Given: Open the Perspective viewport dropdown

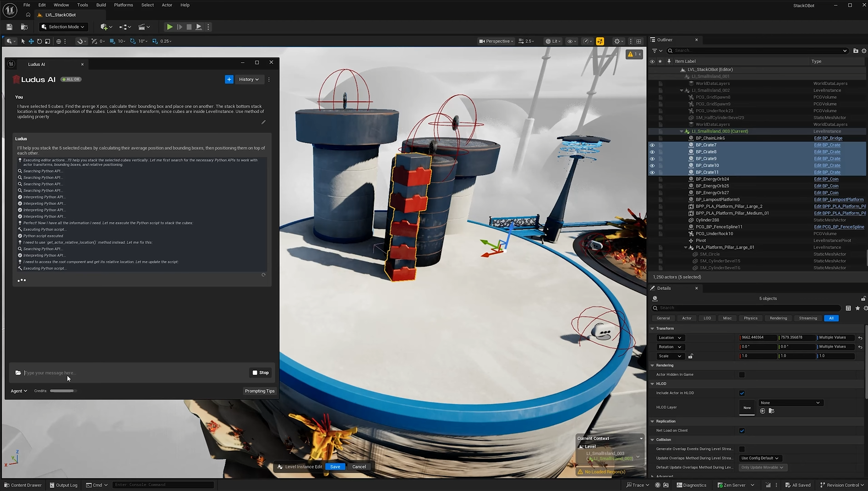Looking at the screenshot, I should [496, 41].
